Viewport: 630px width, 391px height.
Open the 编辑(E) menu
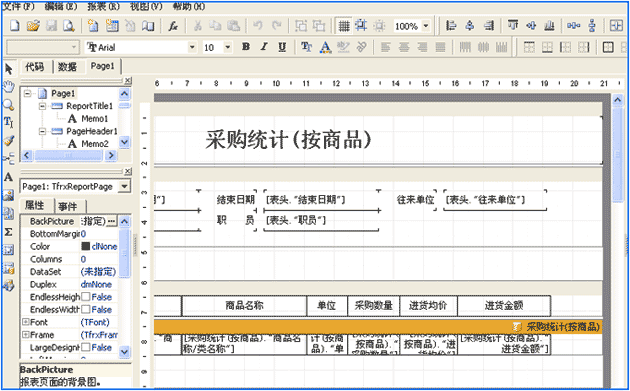click(61, 6)
